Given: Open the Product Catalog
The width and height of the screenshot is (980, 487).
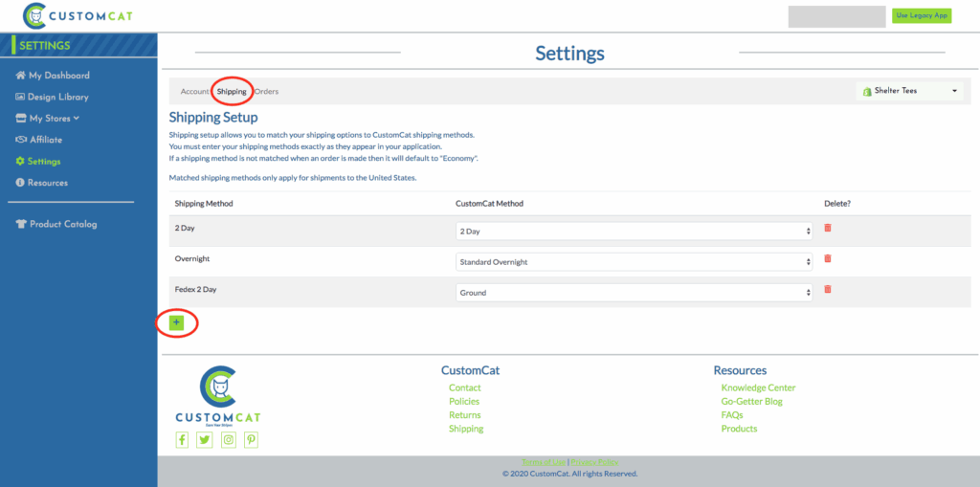Looking at the screenshot, I should 63,225.
